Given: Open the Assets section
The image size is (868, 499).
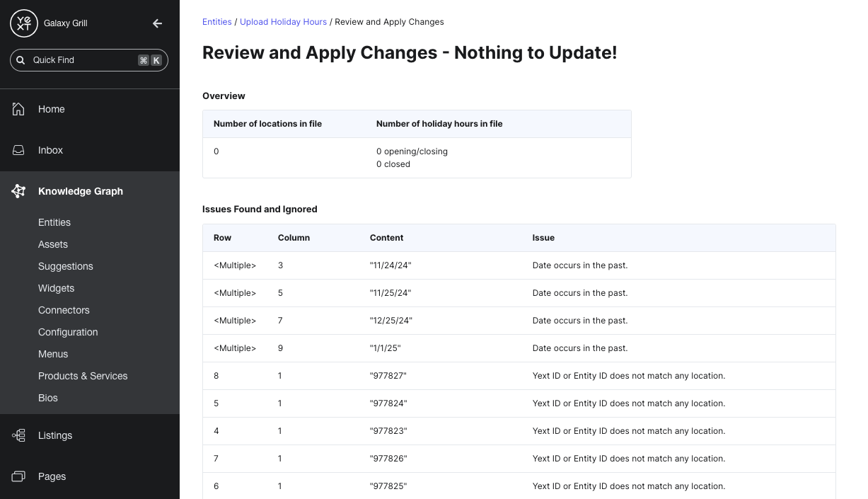Looking at the screenshot, I should (x=52, y=244).
